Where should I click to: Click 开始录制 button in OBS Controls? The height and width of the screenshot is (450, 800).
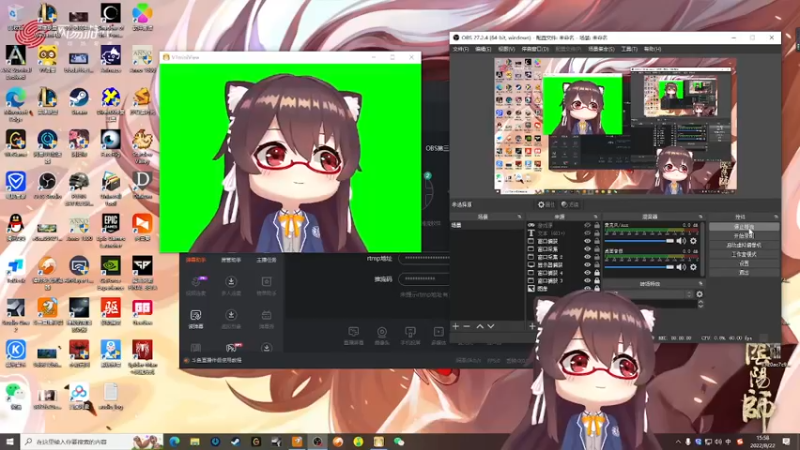point(744,236)
